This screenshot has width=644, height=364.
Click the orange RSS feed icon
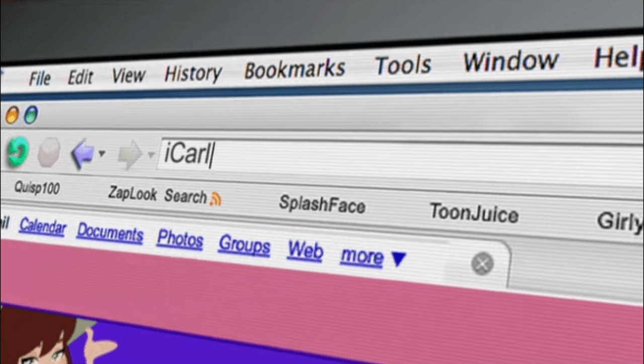pyautogui.click(x=216, y=199)
